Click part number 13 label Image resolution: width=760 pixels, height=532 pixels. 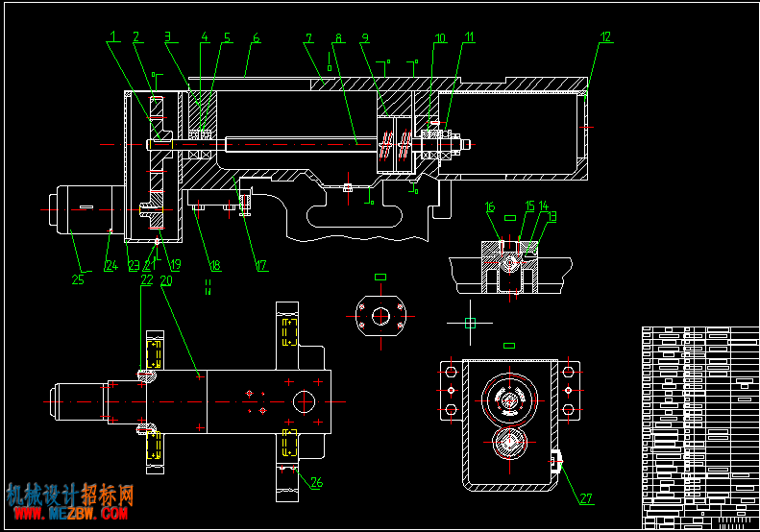[552, 216]
